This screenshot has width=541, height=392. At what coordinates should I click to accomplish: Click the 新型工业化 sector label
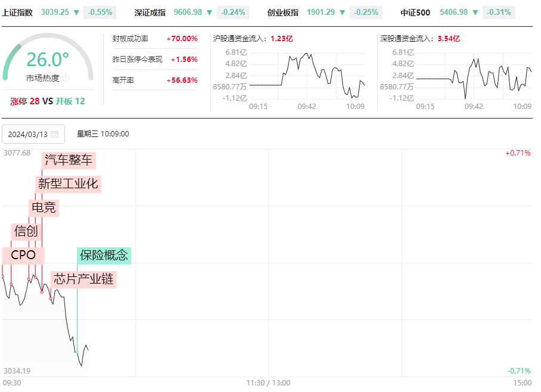point(68,184)
